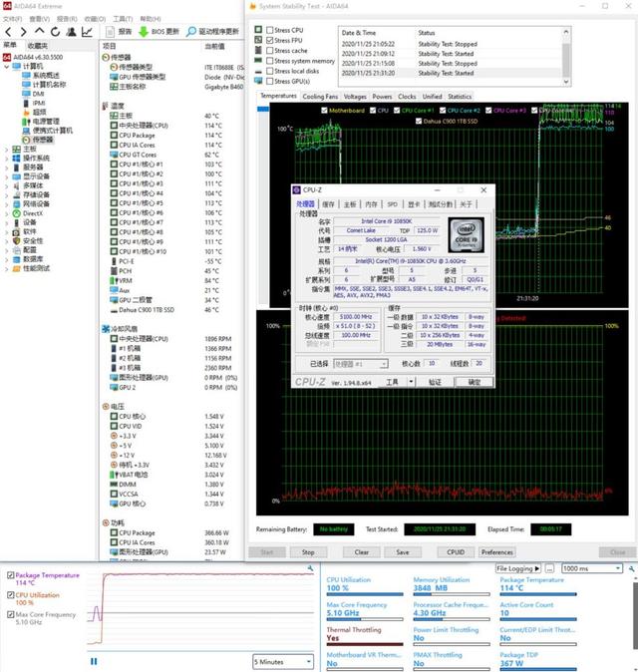The width and height of the screenshot is (638, 672).
Task: Open the CPU-Z 工具 dropdown arrow
Action: click(x=411, y=382)
